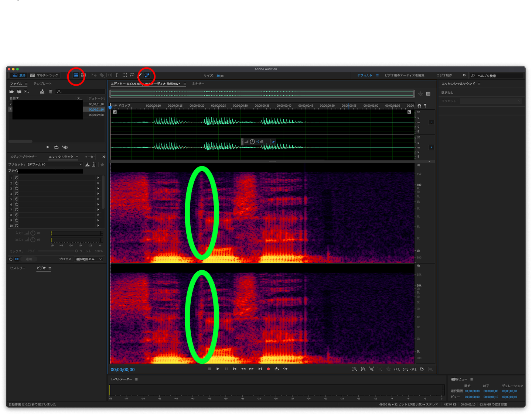This screenshot has width=532, height=415.
Task: Select the Lasso selection tool
Action: click(132, 75)
